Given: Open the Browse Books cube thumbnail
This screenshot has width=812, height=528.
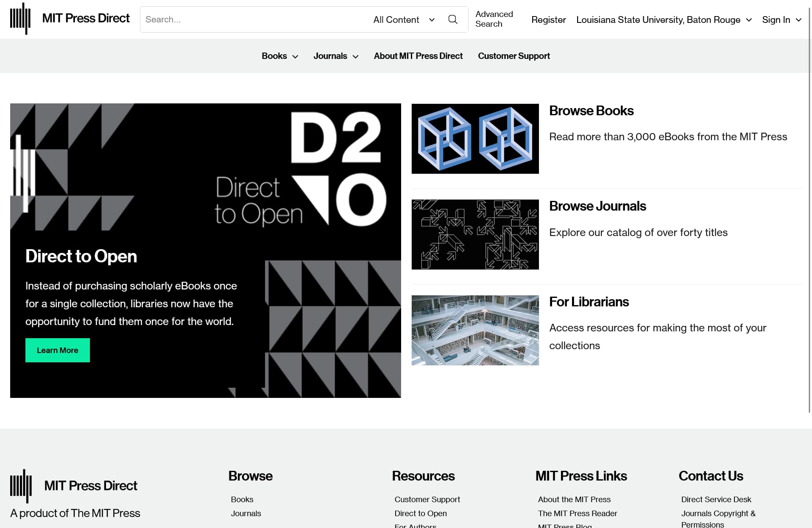Looking at the screenshot, I should pyautogui.click(x=475, y=139).
